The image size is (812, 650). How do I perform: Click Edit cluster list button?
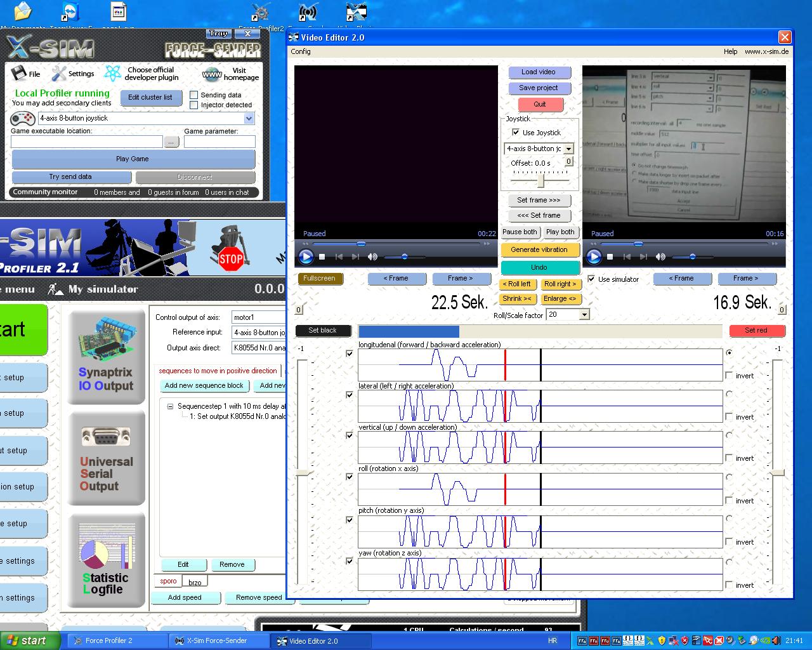(x=150, y=97)
